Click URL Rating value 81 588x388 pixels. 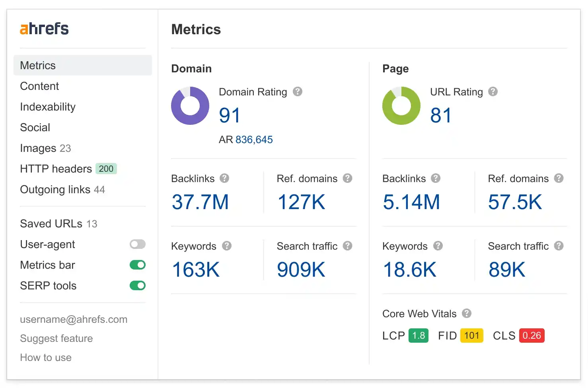click(x=441, y=115)
